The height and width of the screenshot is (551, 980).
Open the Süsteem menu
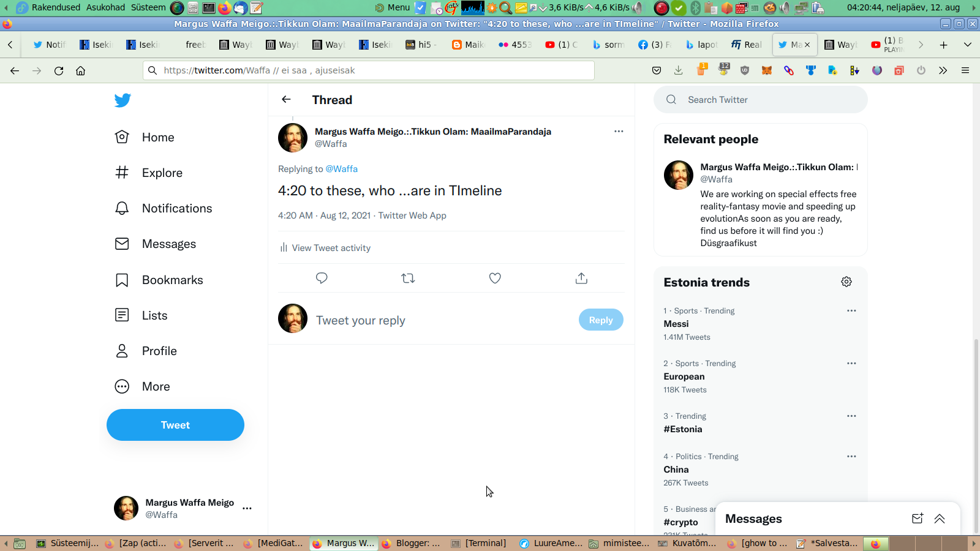click(x=148, y=7)
